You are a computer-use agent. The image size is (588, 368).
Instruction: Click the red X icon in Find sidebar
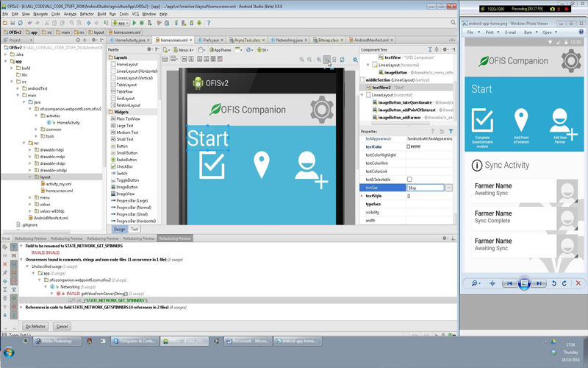(x=5, y=264)
